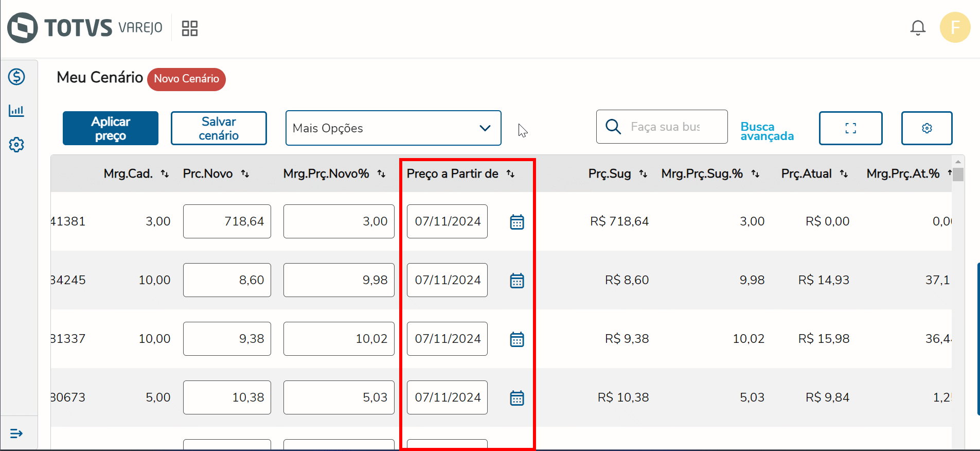Expand the sidebar menu with arrow icon
980x451 pixels.
tap(16, 433)
